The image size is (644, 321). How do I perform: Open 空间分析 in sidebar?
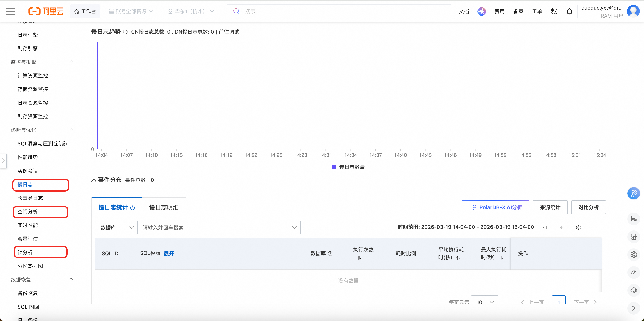click(27, 212)
